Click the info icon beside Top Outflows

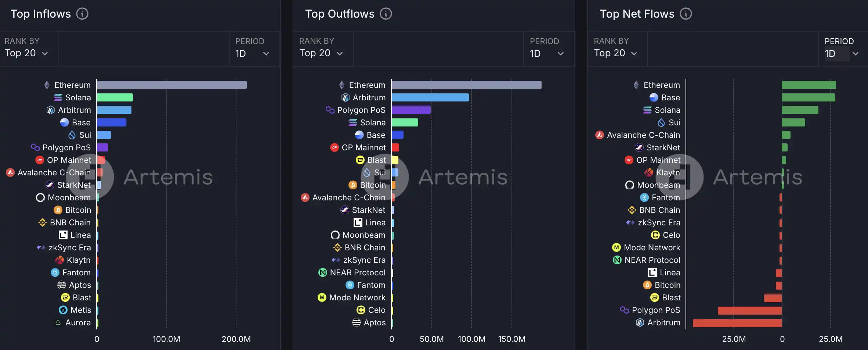click(x=386, y=14)
